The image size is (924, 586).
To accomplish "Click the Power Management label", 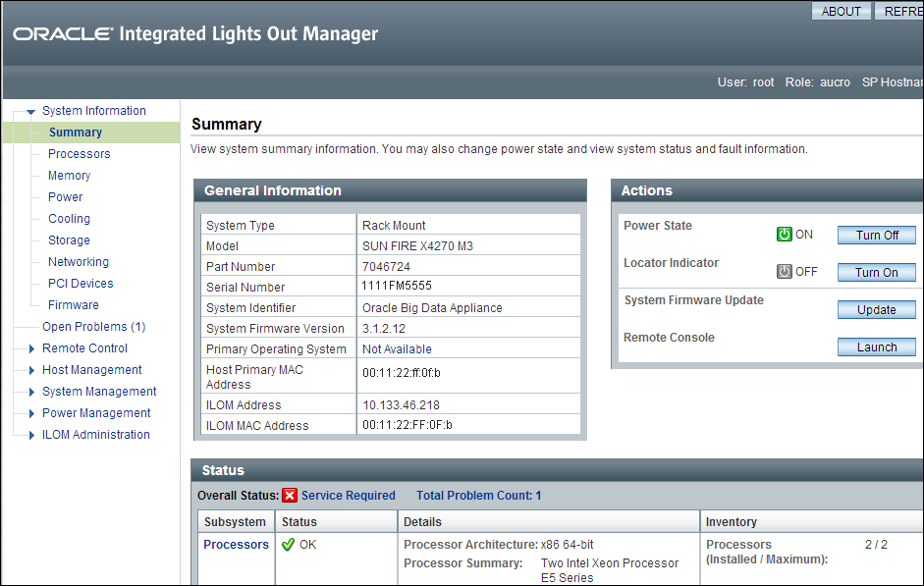I will click(x=96, y=413).
